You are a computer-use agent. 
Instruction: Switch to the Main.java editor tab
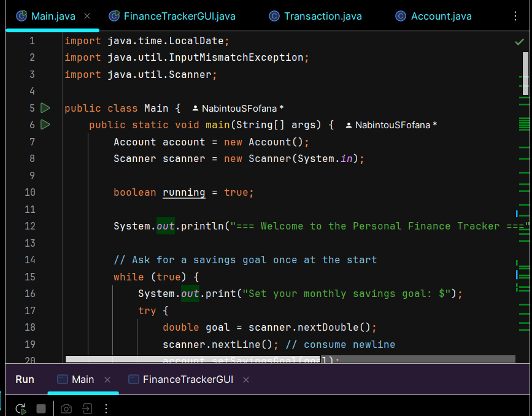click(x=53, y=16)
